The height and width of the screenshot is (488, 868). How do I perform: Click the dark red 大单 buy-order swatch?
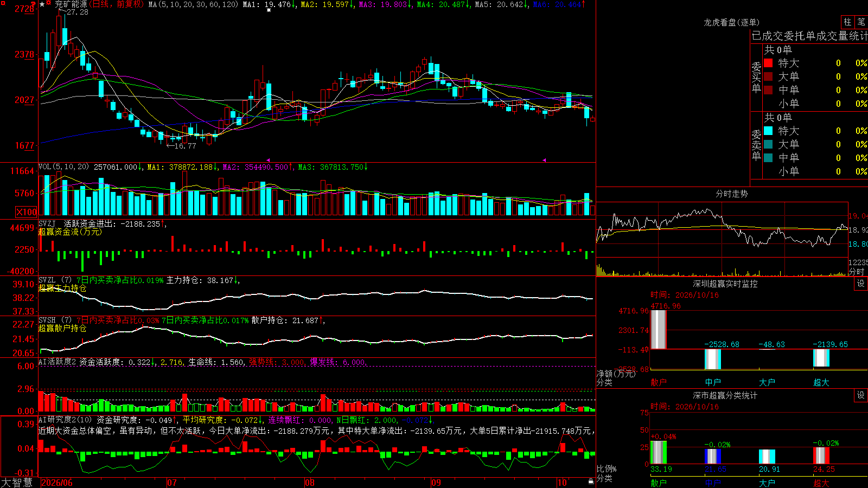(768, 76)
